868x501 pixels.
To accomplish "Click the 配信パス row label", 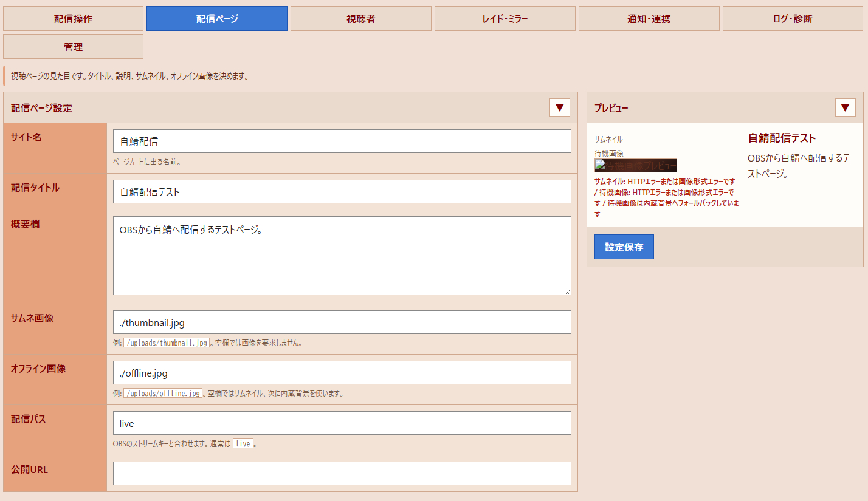I will click(29, 420).
